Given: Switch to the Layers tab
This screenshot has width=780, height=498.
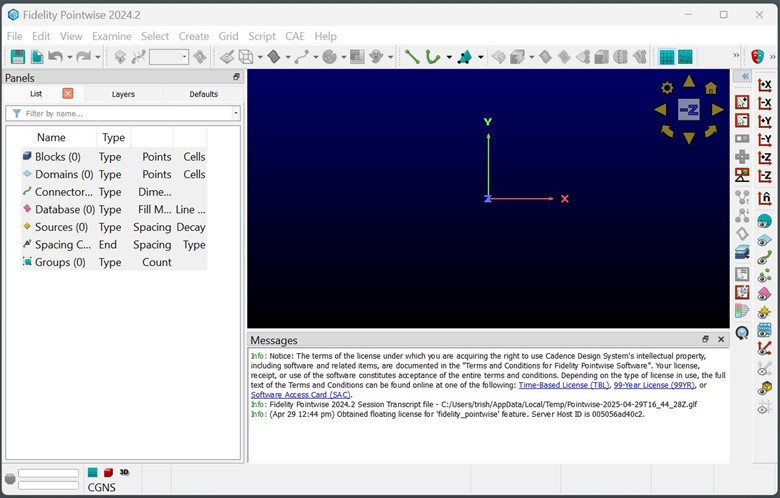Looking at the screenshot, I should [x=123, y=94].
